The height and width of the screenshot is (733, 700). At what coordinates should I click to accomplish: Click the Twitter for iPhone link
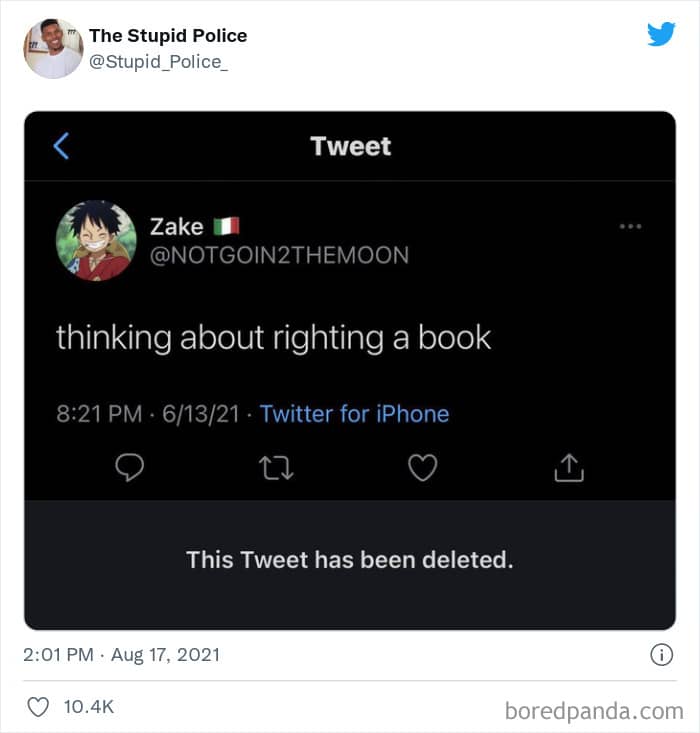[354, 414]
